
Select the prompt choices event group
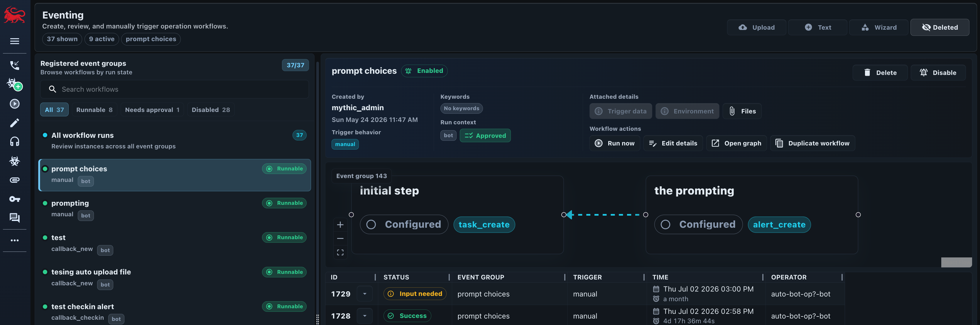pyautogui.click(x=175, y=175)
